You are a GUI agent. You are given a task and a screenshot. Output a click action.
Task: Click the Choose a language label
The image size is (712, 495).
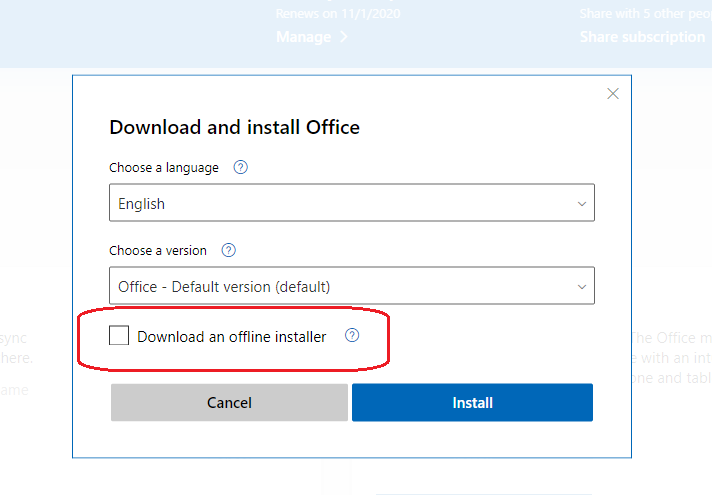pyautogui.click(x=164, y=168)
